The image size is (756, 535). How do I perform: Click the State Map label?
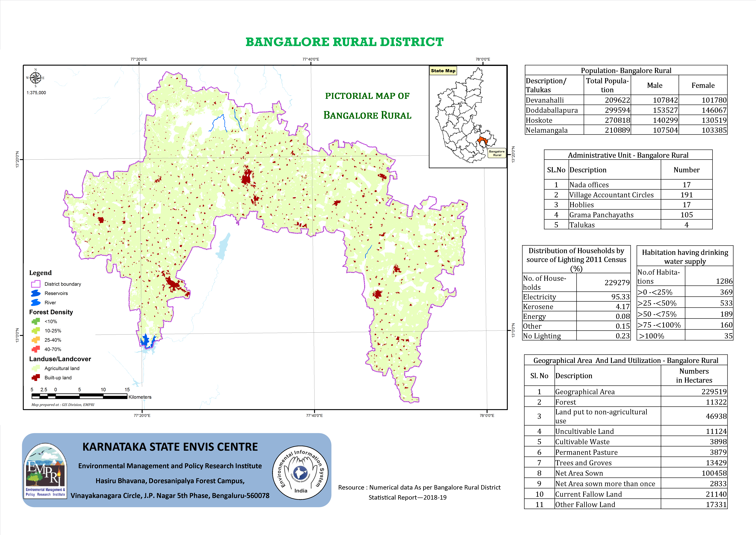(443, 70)
